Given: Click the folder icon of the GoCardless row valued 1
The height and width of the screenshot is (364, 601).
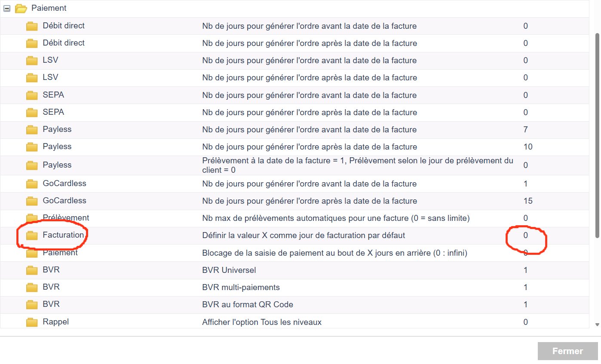Looking at the screenshot, I should 32,184.
